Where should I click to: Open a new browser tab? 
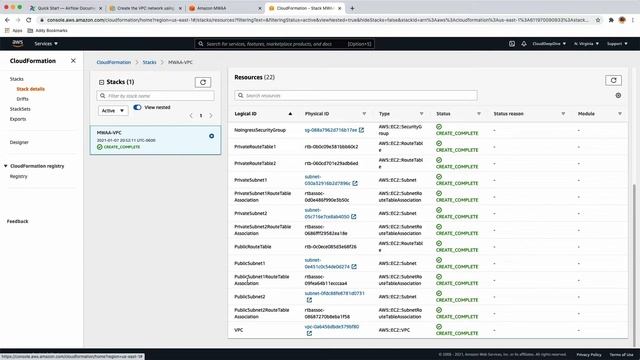tap(352, 8)
